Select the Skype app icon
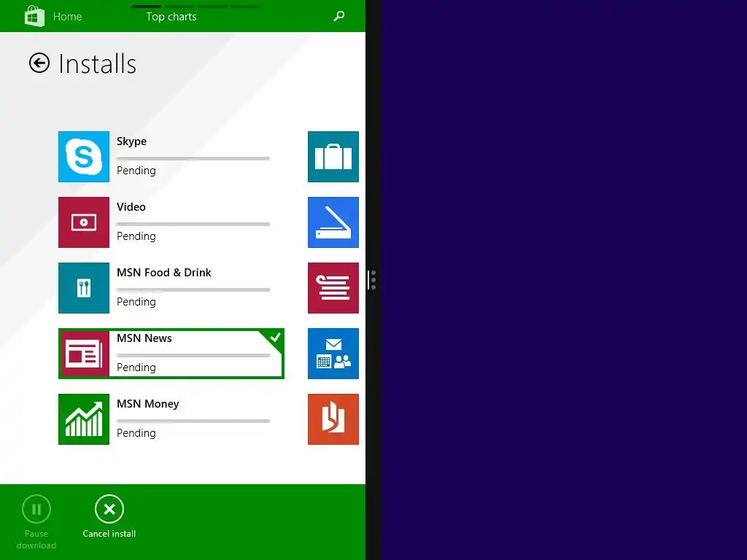Screen dimensions: 747x560 pos(84,157)
